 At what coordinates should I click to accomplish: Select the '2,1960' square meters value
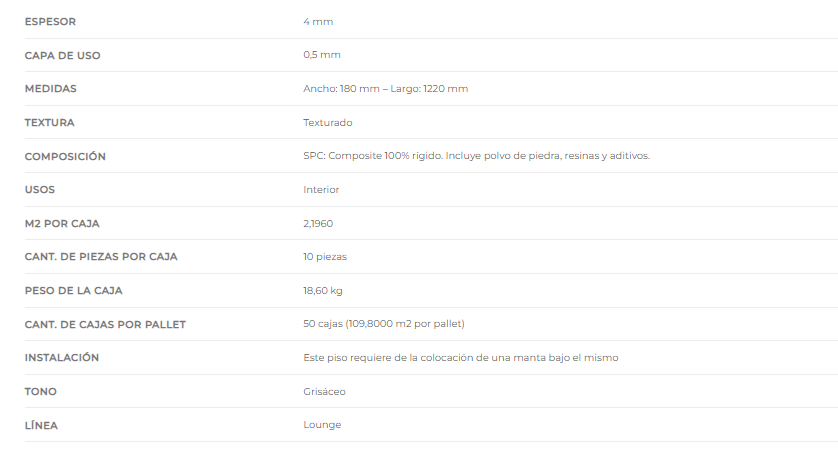[318, 224]
